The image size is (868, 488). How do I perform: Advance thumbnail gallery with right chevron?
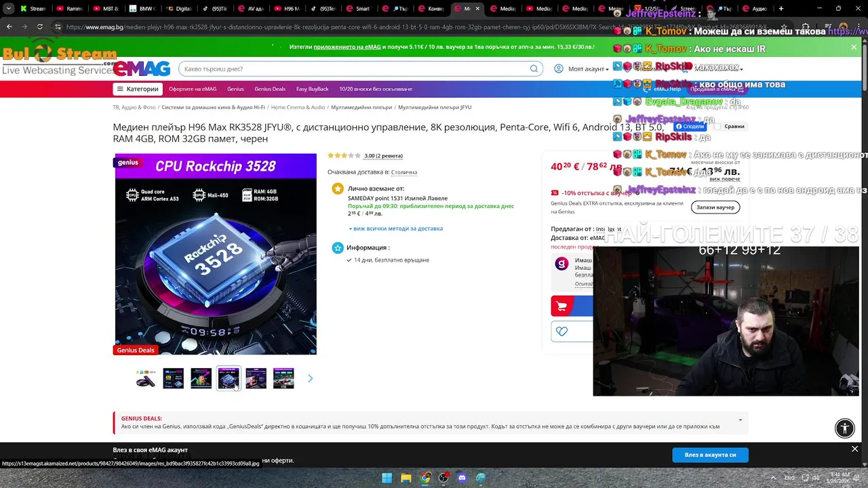(x=310, y=378)
